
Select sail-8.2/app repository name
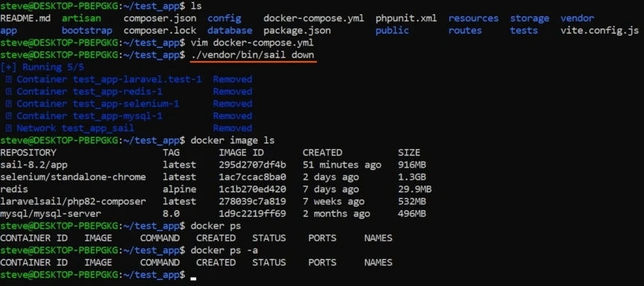tap(34, 165)
